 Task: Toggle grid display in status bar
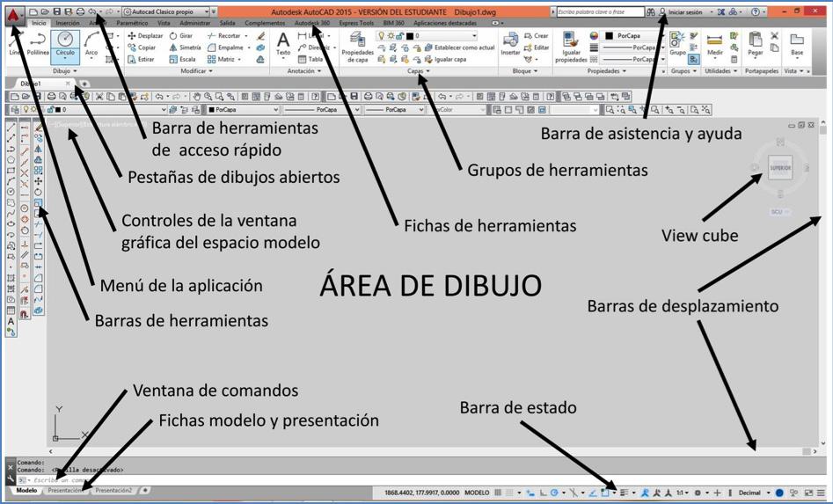499,493
